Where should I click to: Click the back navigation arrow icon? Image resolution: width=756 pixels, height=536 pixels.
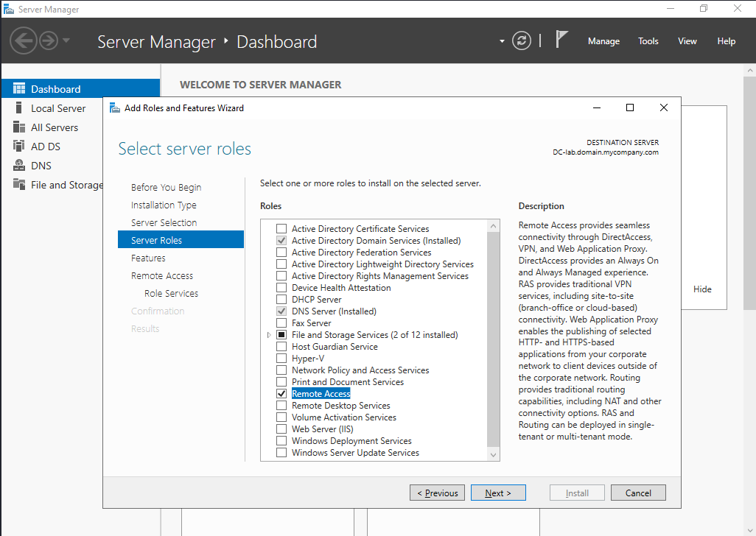point(23,40)
